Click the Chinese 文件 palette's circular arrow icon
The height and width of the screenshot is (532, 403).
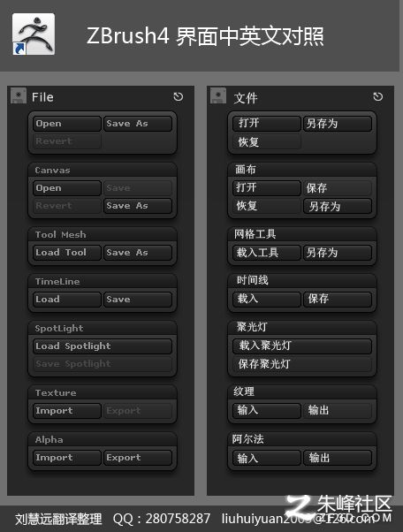point(378,97)
